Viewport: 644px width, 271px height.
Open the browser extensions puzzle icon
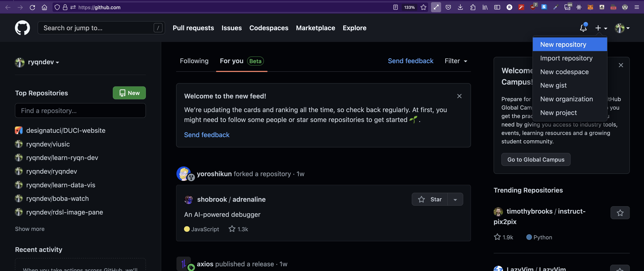tap(473, 7)
